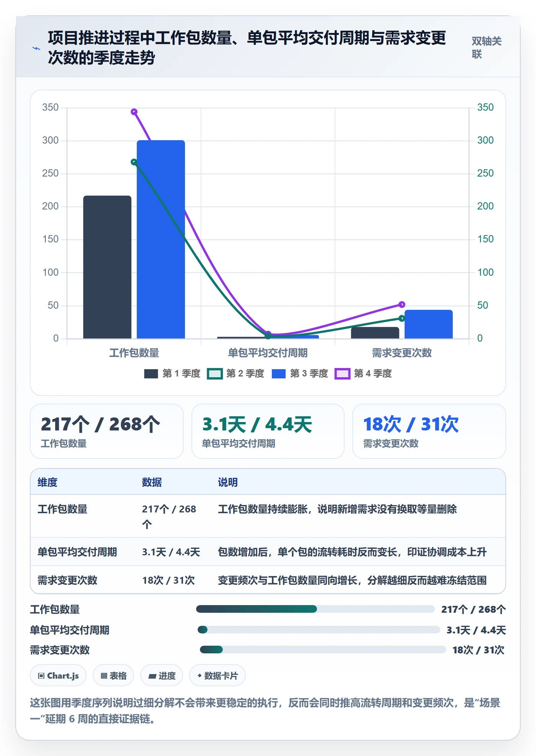Screen dimensions: 536x756
Task: Click the chart title heading text
Action: click(x=247, y=48)
